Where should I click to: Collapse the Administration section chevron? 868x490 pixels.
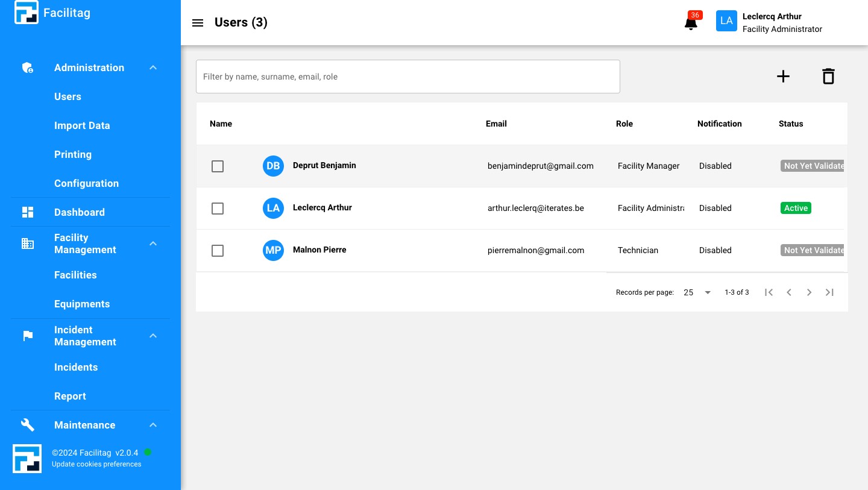(153, 68)
